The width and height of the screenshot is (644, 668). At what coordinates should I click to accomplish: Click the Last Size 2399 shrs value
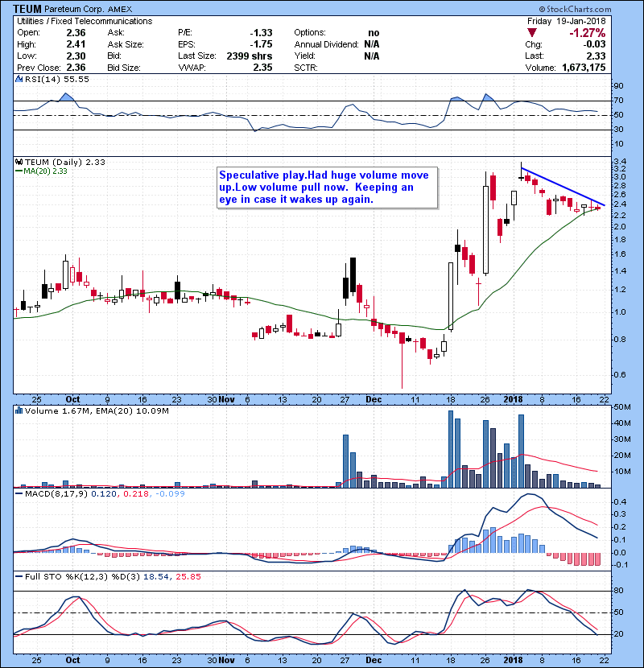pos(250,56)
